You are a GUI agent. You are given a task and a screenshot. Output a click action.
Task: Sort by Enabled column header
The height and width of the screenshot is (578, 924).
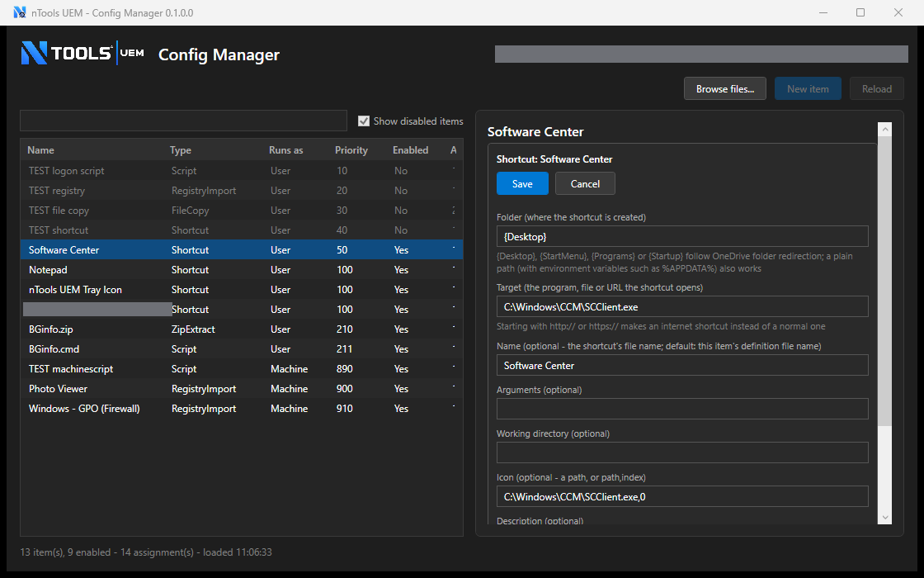(x=410, y=149)
